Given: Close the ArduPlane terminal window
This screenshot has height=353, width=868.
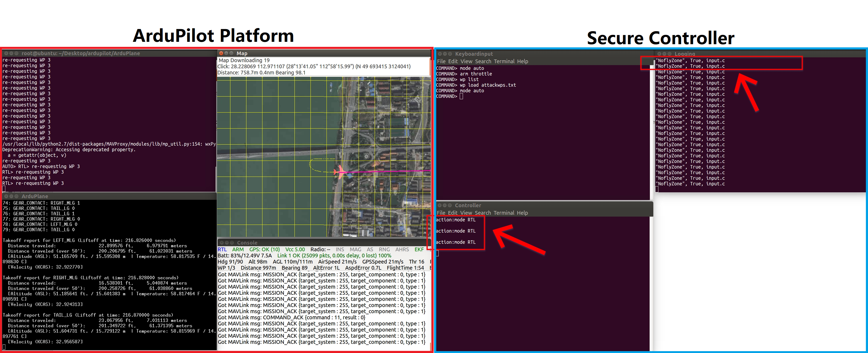Looking at the screenshot, I should click(6, 196).
